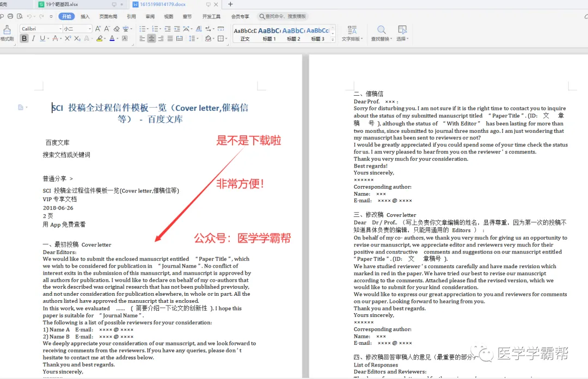Screen dimensions: 588x379
Task: Apply subscript X₂ formatting
Action: [x=77, y=38]
